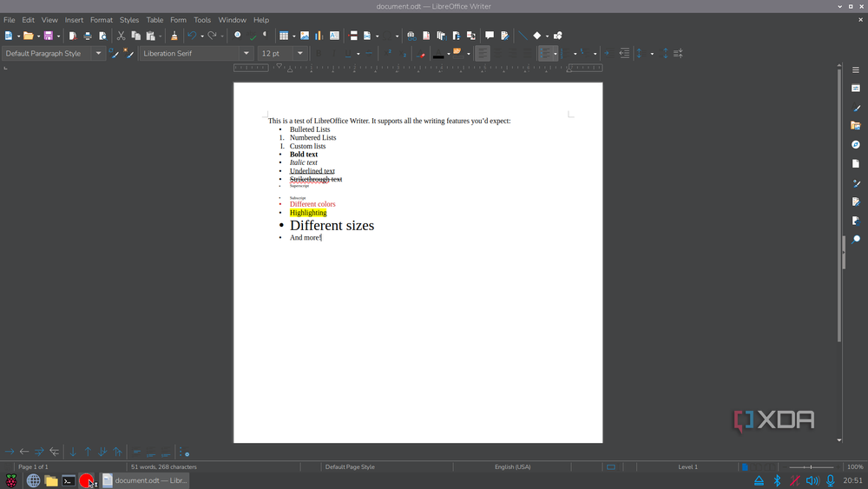Click the Insert Chart icon
Image resolution: width=868 pixels, height=489 pixels.
(319, 36)
